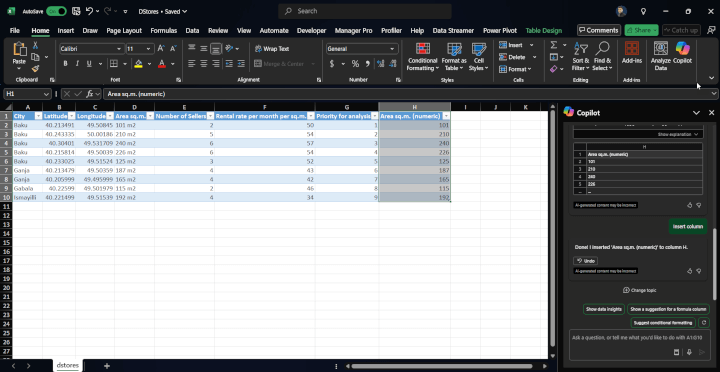720x372 pixels.
Task: Click Show data insights suggestion
Action: tap(603, 309)
